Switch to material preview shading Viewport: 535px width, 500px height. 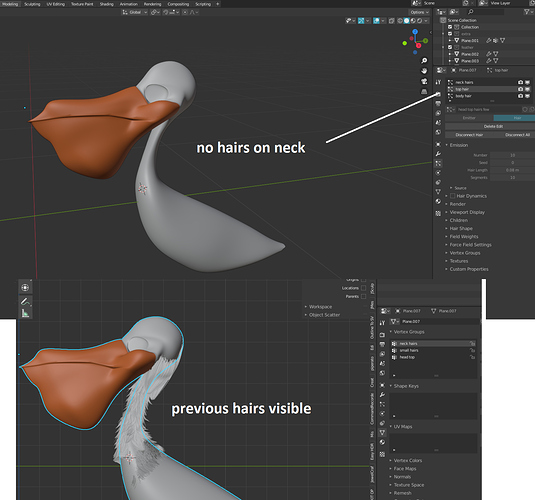click(x=413, y=21)
